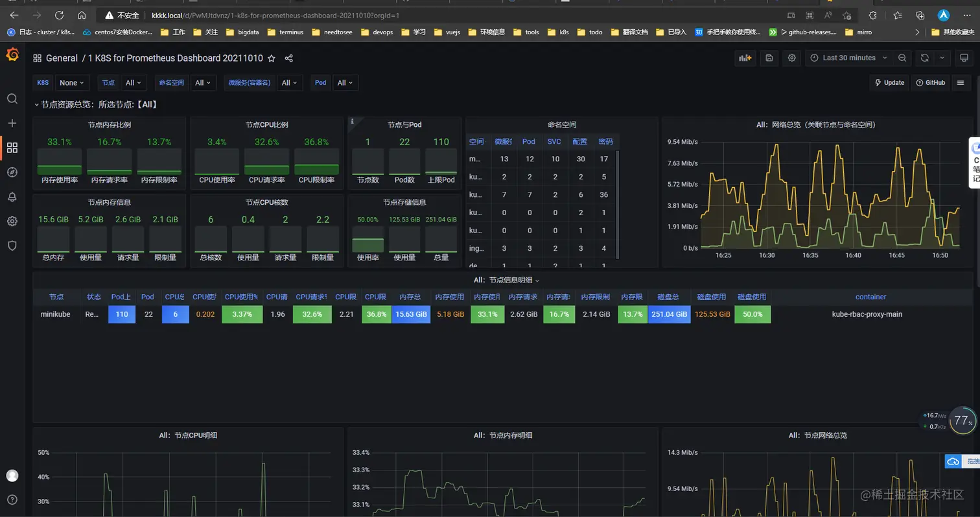
Task: Click the Update link
Action: [x=889, y=83]
